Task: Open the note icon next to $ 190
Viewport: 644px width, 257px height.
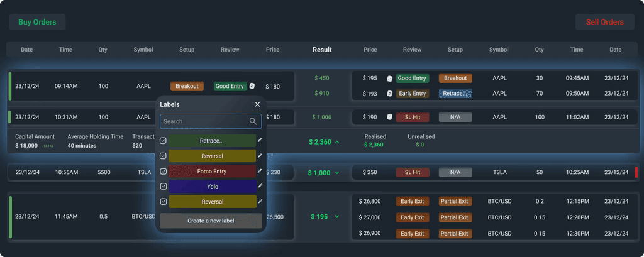Action: [390, 117]
